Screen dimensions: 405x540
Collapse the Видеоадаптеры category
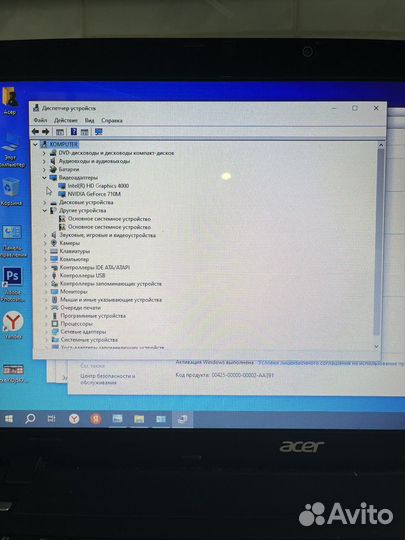44,178
